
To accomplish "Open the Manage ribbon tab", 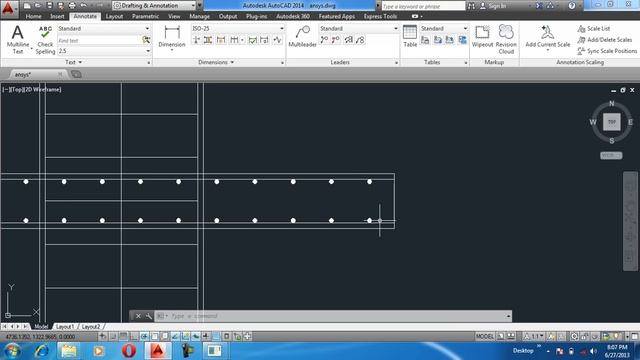I will [x=200, y=16].
